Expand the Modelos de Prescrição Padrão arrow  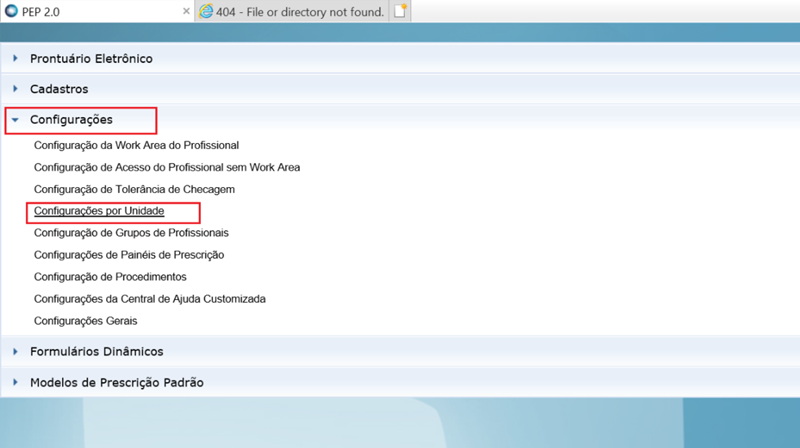15,382
